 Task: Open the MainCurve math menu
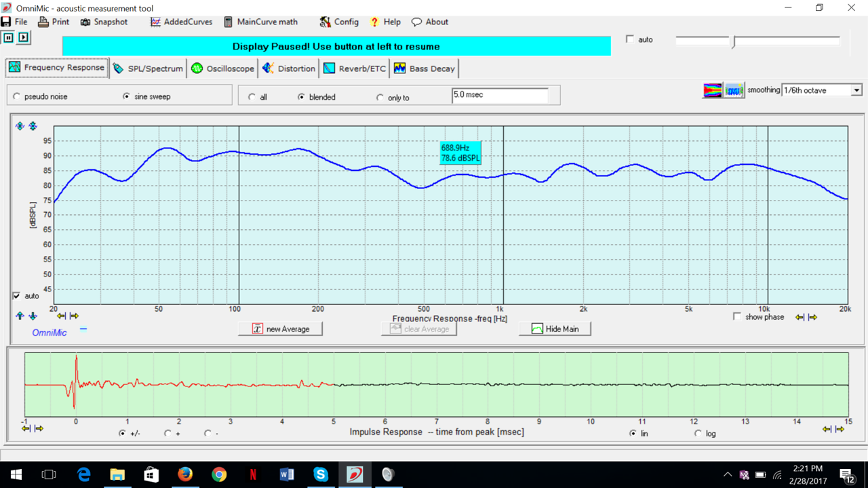pyautogui.click(x=260, y=22)
